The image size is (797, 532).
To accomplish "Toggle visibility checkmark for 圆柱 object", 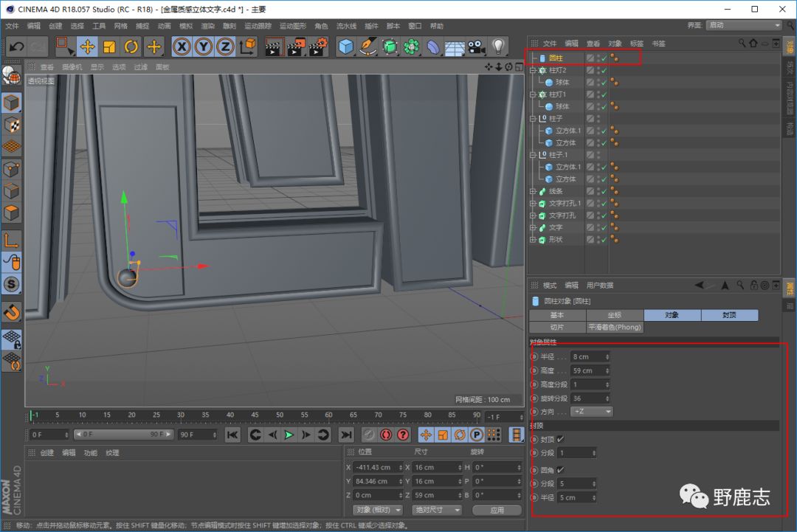I will 603,58.
